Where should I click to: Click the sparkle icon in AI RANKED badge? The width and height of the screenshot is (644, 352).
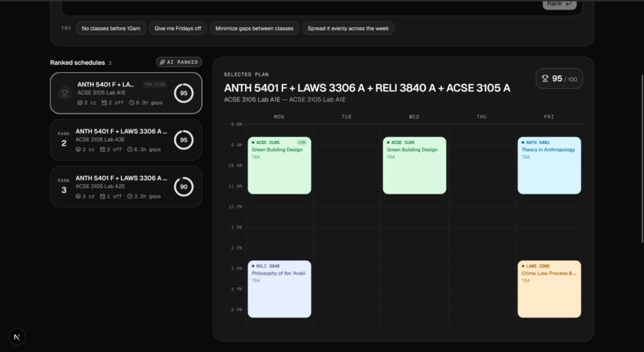coord(162,62)
